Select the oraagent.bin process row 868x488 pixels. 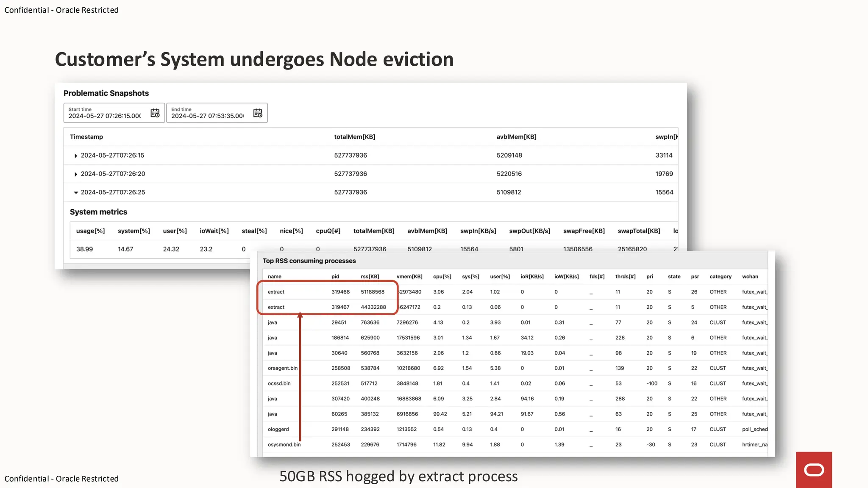pyautogui.click(x=515, y=368)
